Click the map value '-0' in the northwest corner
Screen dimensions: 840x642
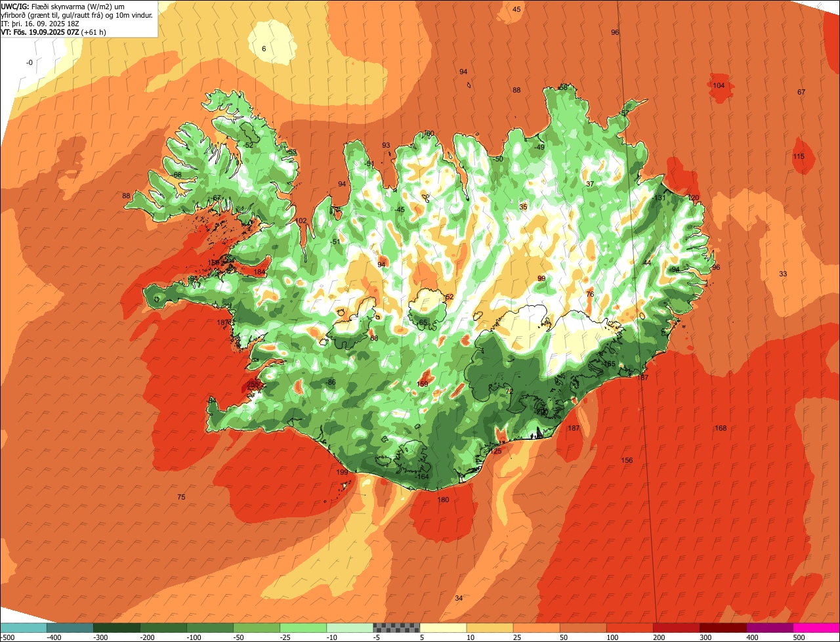click(30, 62)
